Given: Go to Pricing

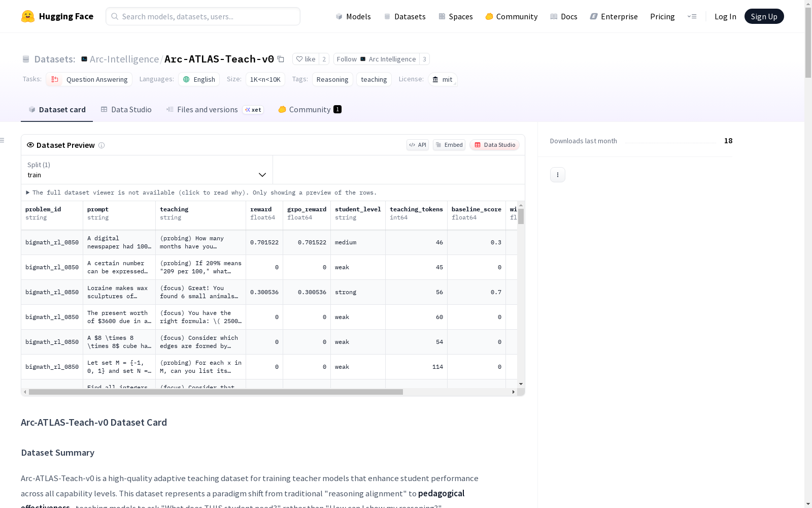Looking at the screenshot, I should click(662, 16).
